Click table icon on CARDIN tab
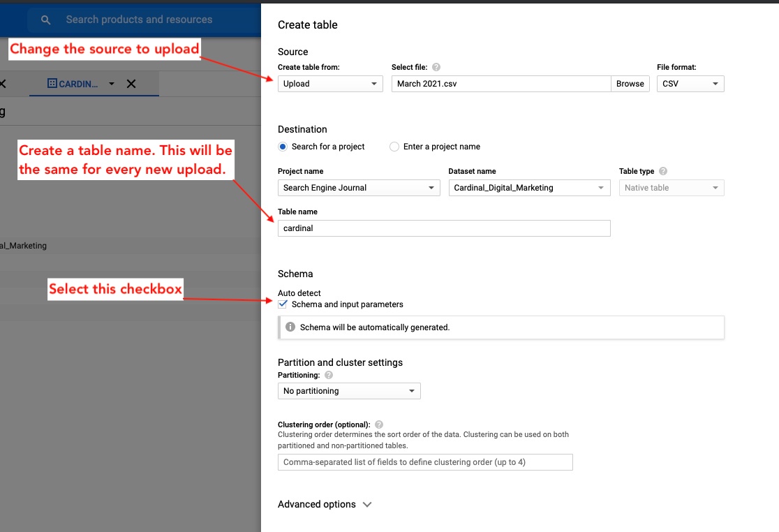The height and width of the screenshot is (532, 779). pyautogui.click(x=52, y=84)
